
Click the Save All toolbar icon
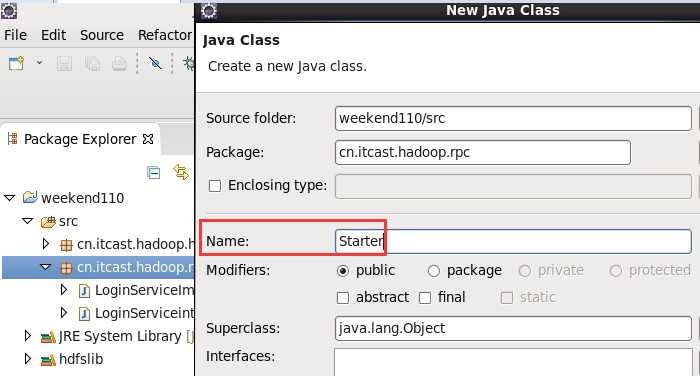click(x=92, y=64)
